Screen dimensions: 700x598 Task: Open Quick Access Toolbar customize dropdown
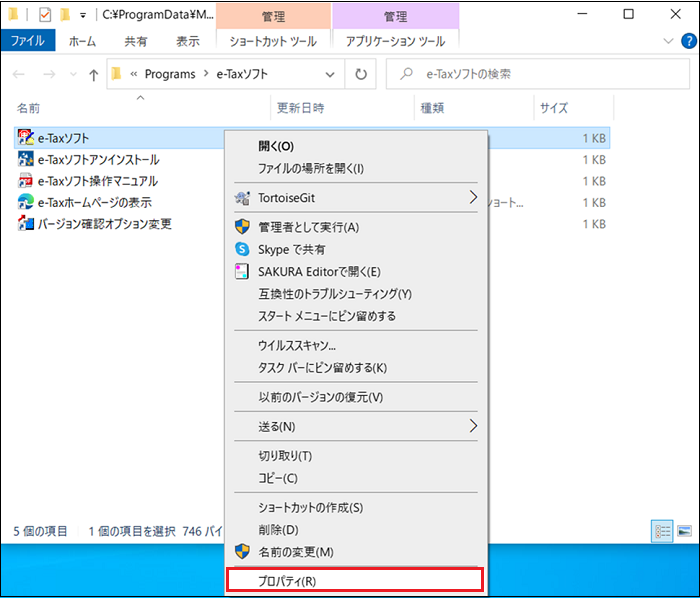pyautogui.click(x=83, y=16)
